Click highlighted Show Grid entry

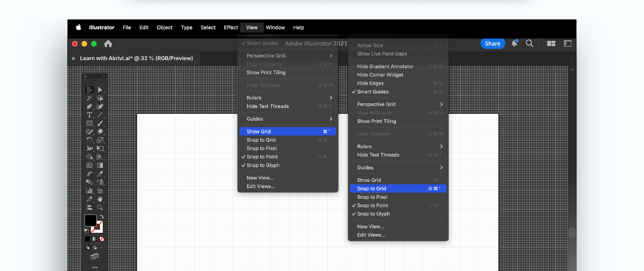coord(288,131)
